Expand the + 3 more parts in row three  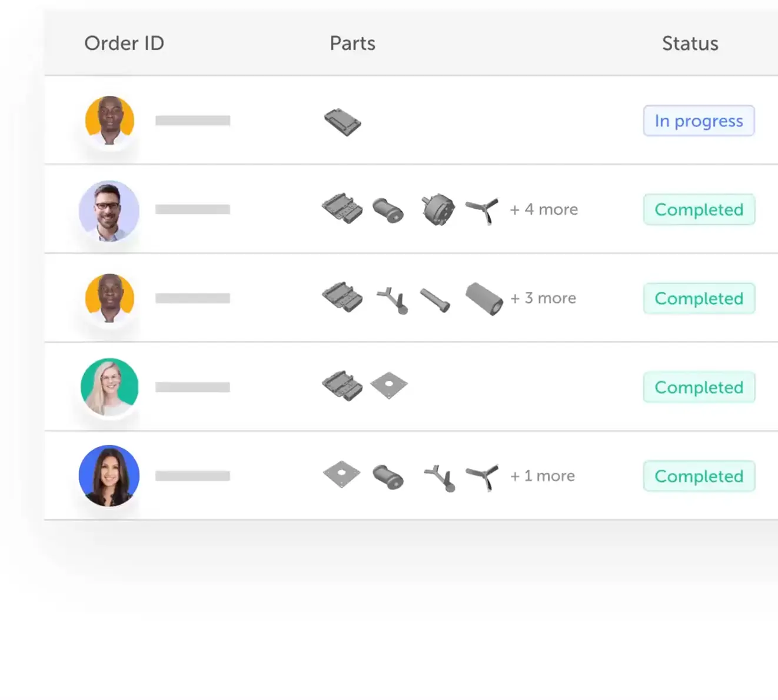[x=543, y=298]
